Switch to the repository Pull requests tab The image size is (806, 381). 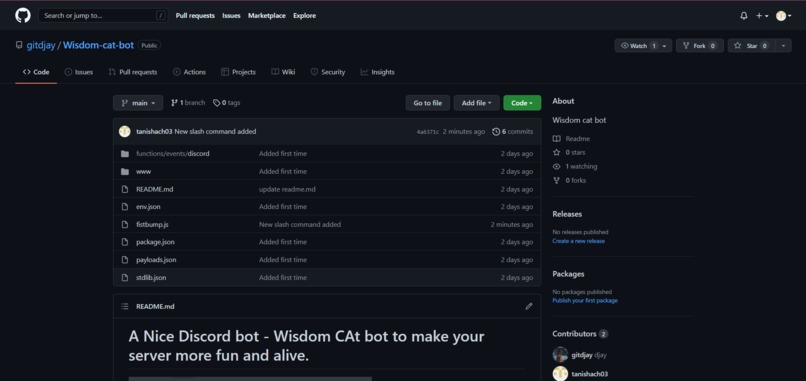(x=133, y=72)
